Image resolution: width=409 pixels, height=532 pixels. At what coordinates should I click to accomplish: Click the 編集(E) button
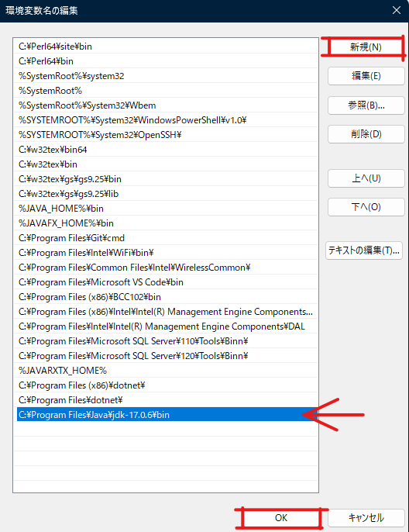[366, 76]
